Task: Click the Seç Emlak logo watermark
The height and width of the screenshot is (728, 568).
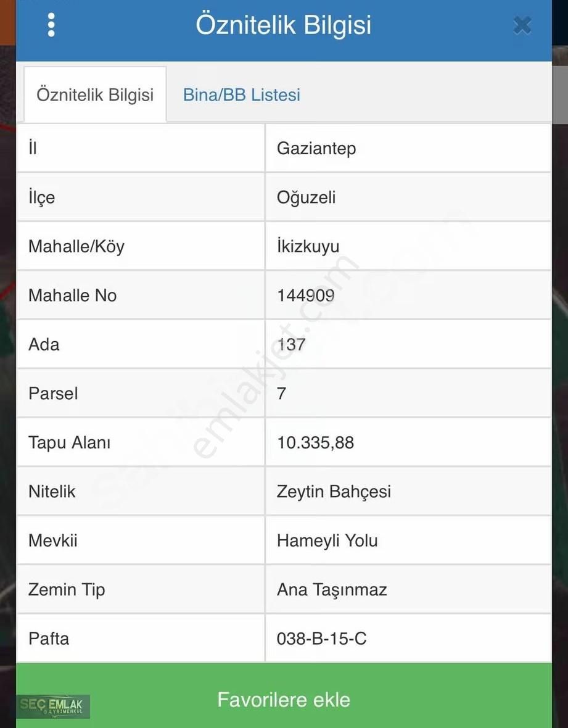Action: 54,706
